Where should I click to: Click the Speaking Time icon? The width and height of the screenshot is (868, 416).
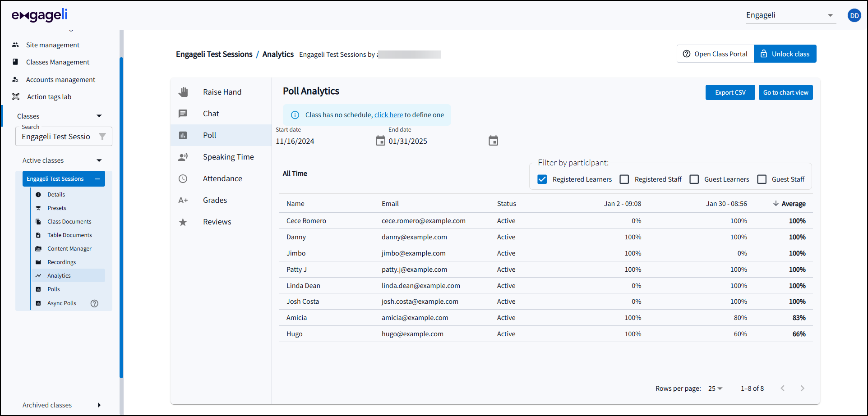click(x=183, y=157)
